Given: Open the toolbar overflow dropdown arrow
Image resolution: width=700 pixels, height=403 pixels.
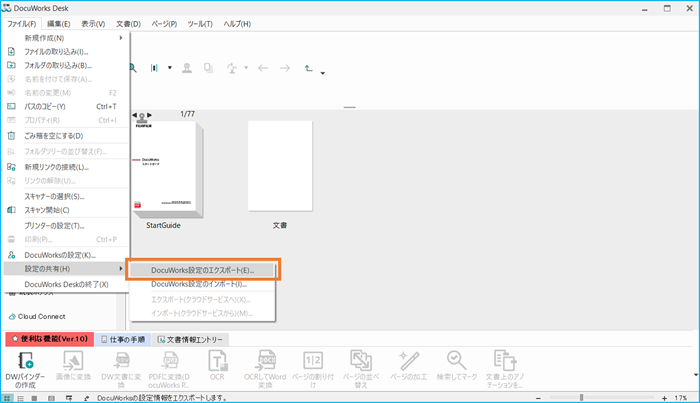Looking at the screenshot, I should point(322,73).
